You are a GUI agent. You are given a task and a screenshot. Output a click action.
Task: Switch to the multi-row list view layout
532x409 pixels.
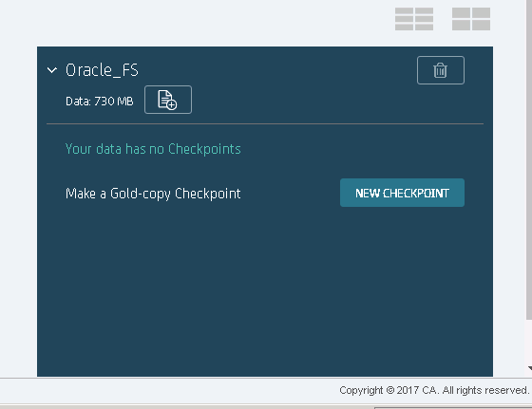pyautogui.click(x=414, y=19)
